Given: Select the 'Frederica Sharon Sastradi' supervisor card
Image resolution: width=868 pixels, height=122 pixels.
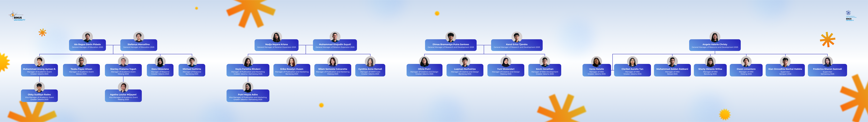Looking at the screenshot, I should (827, 70).
